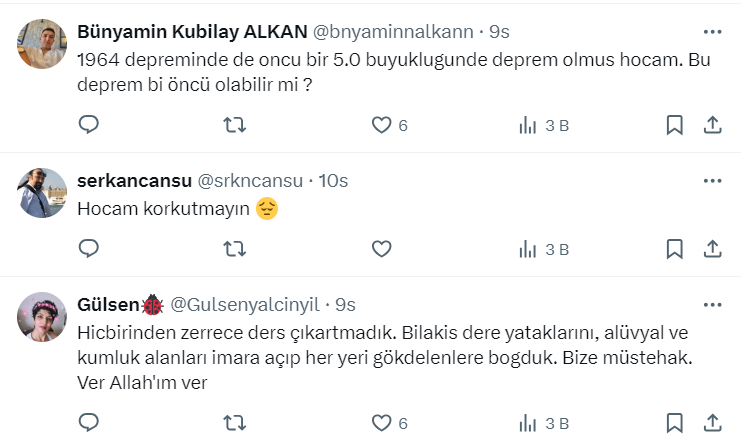Open more options on Bünyamin's tweet
This screenshot has height=445, width=741.
pyautogui.click(x=713, y=31)
